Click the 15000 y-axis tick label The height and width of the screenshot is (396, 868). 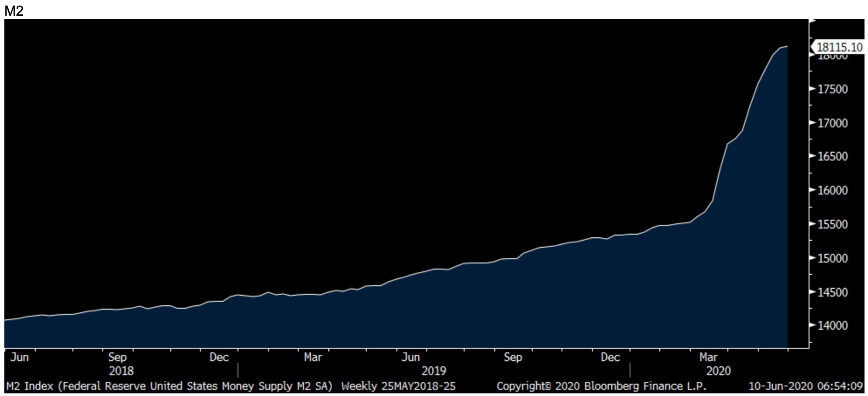coord(833,258)
